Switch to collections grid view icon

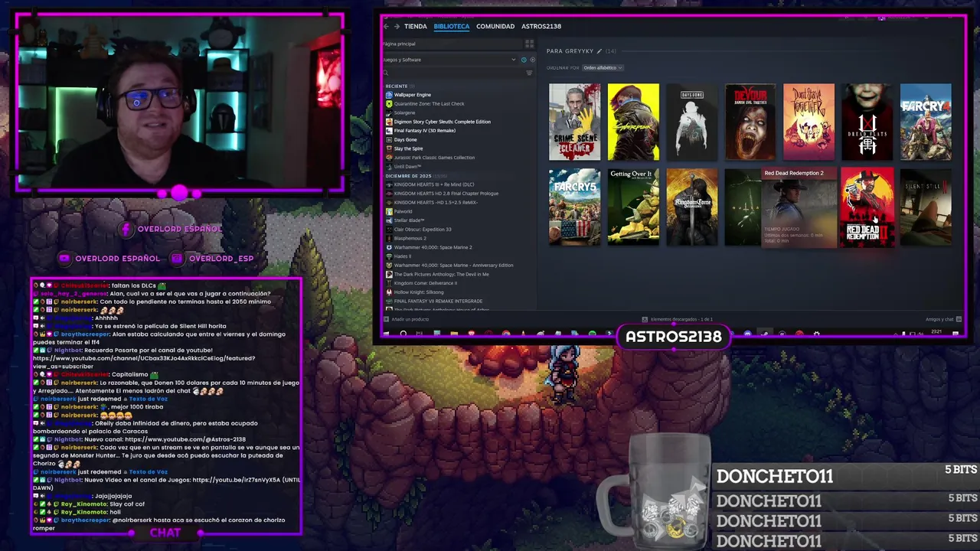529,44
